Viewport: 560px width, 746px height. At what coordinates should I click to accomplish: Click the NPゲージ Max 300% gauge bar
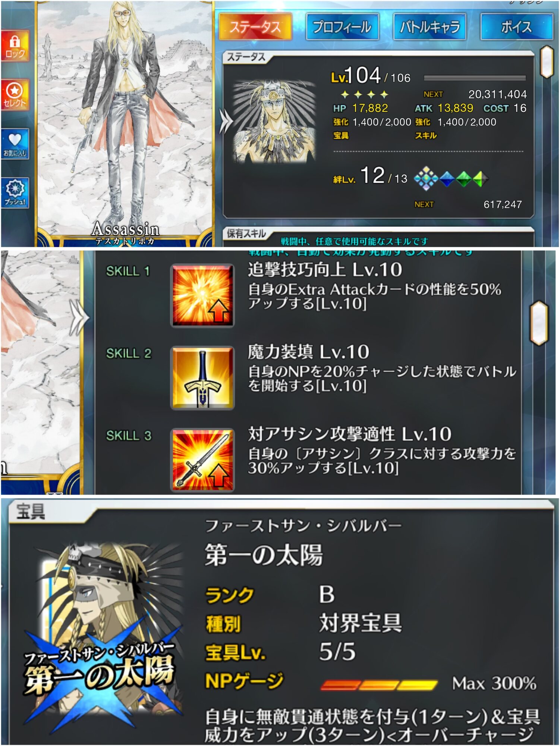click(x=379, y=684)
